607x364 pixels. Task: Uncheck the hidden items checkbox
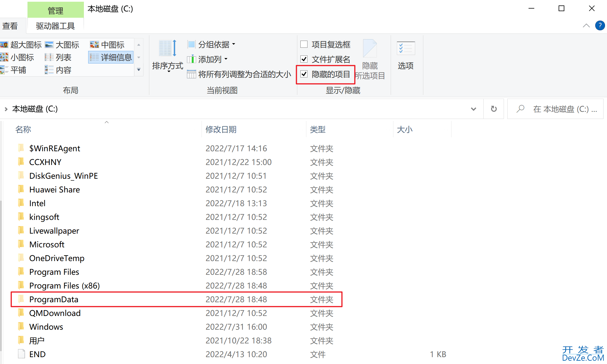[304, 74]
